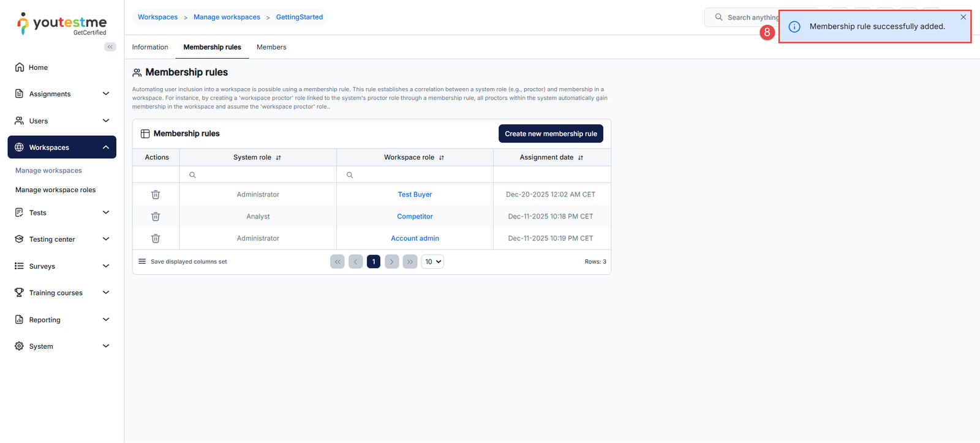Dismiss the membership rule success notification
Viewport: 980px width, 443px height.
pyautogui.click(x=963, y=17)
